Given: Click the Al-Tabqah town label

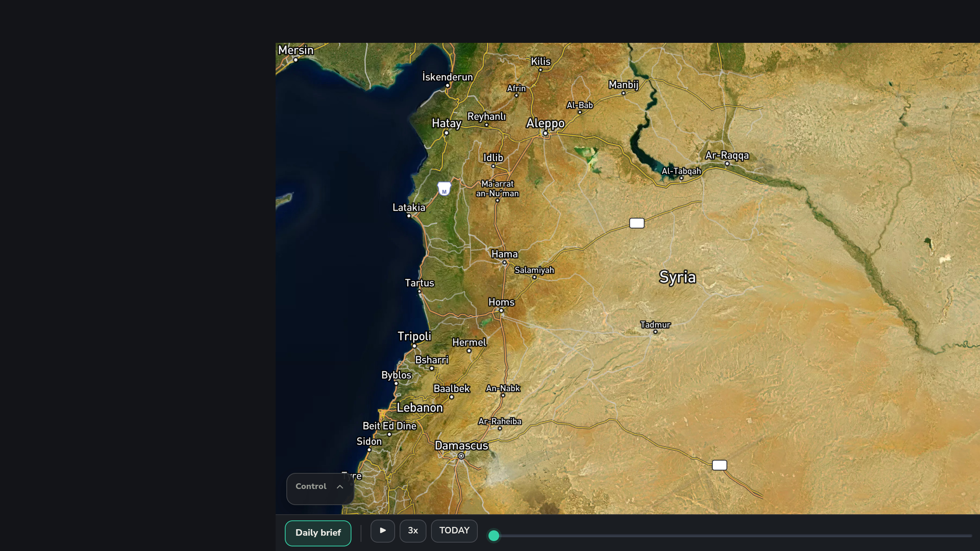Looking at the screenshot, I should 681,171.
